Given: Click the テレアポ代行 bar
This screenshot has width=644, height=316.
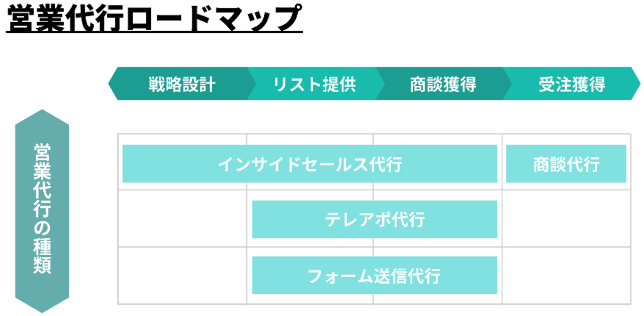Looking at the screenshot, I should tap(375, 219).
